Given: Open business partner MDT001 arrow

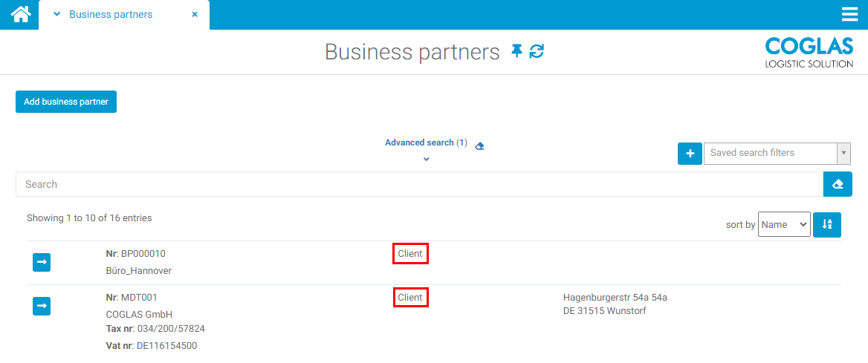Looking at the screenshot, I should (42, 306).
